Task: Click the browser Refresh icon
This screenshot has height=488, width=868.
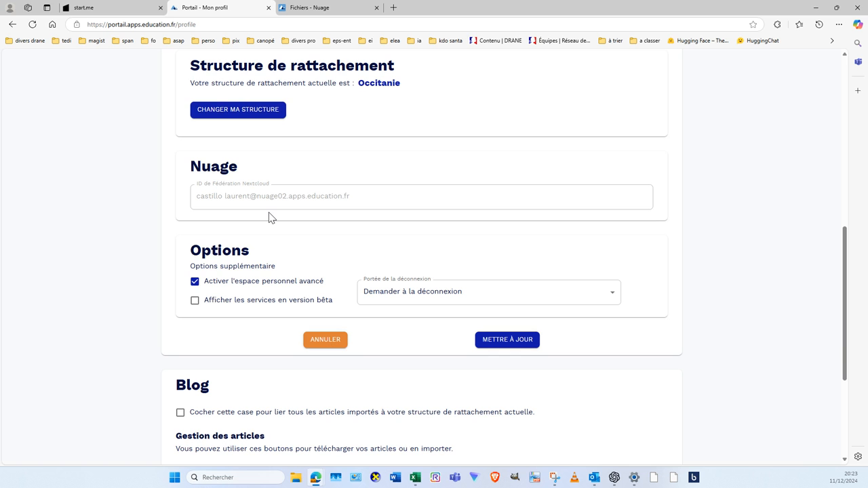Action: (32, 24)
